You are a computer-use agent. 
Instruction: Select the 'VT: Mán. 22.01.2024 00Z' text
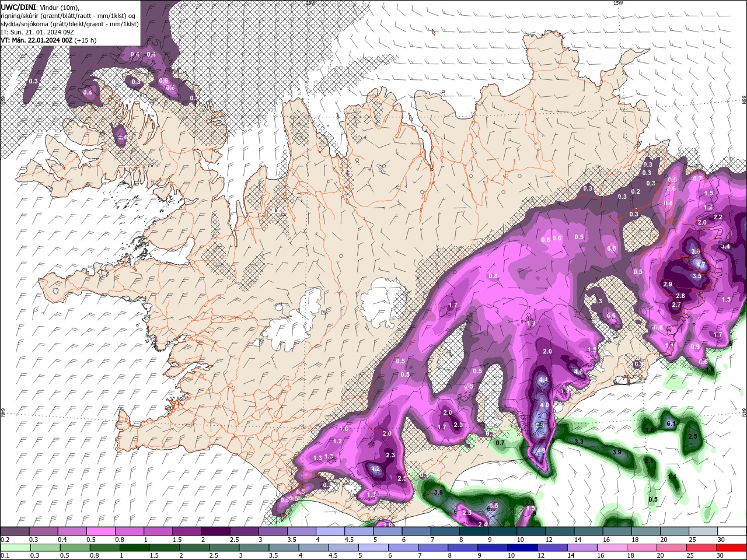37,40
